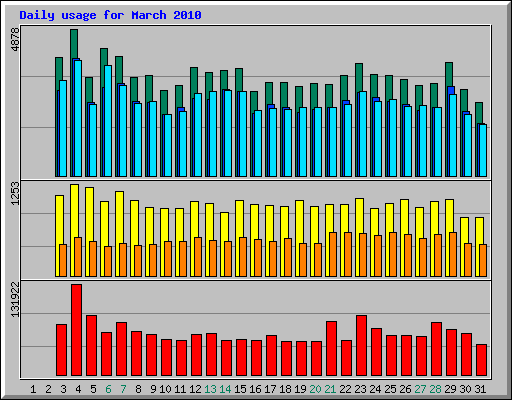This screenshot has width=512, height=400.
Task: Click the red bar above day 3
Action: [x=61, y=350]
